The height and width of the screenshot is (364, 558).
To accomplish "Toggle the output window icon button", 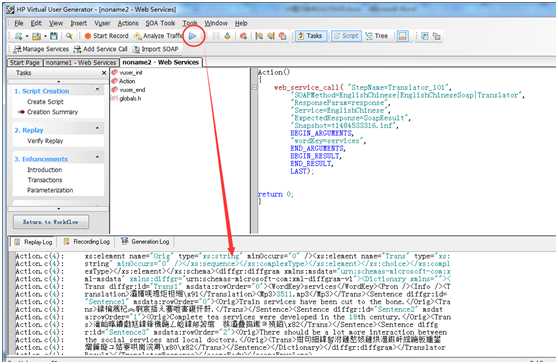I will [402, 36].
